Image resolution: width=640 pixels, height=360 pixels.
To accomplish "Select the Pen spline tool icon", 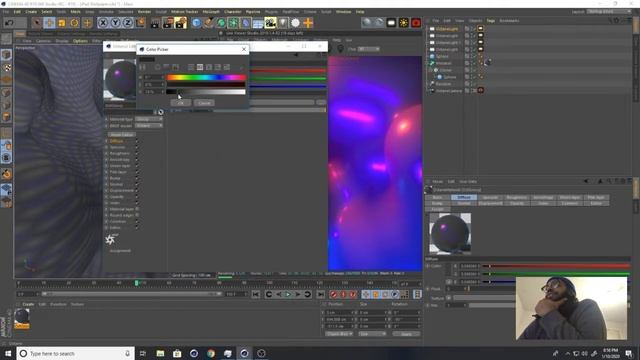I will (x=209, y=23).
